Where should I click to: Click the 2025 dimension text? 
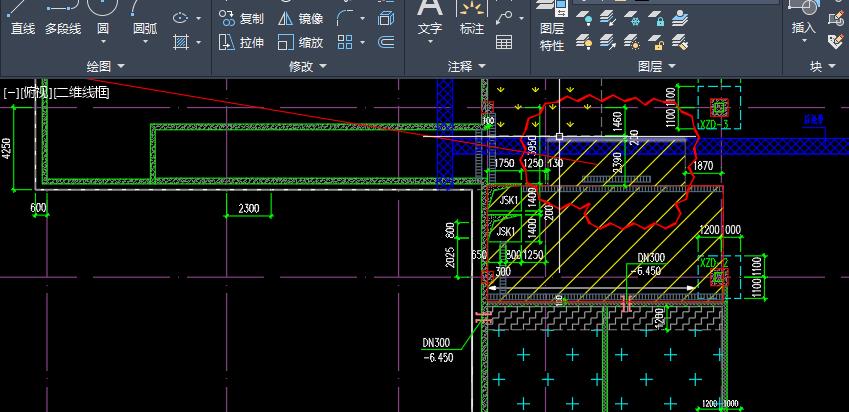450,258
